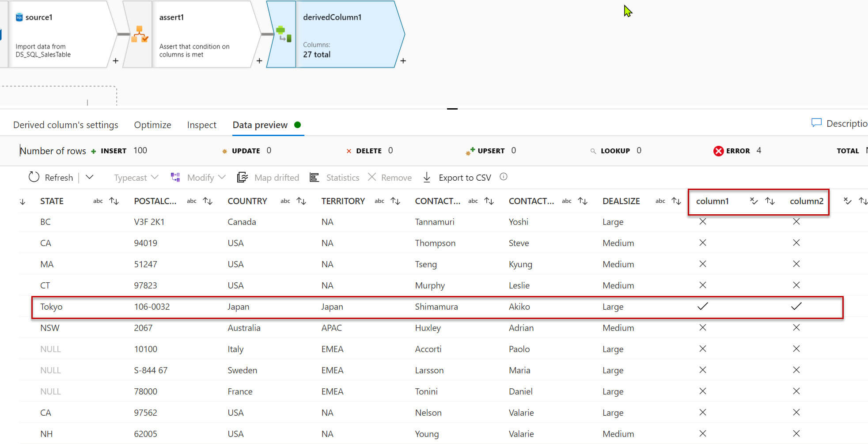Select the Optimize tab
Screen dimensions: 868x444
point(152,125)
